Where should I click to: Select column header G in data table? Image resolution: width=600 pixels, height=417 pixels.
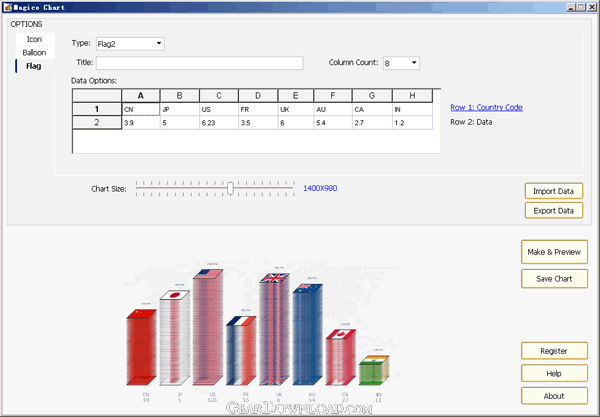372,96
